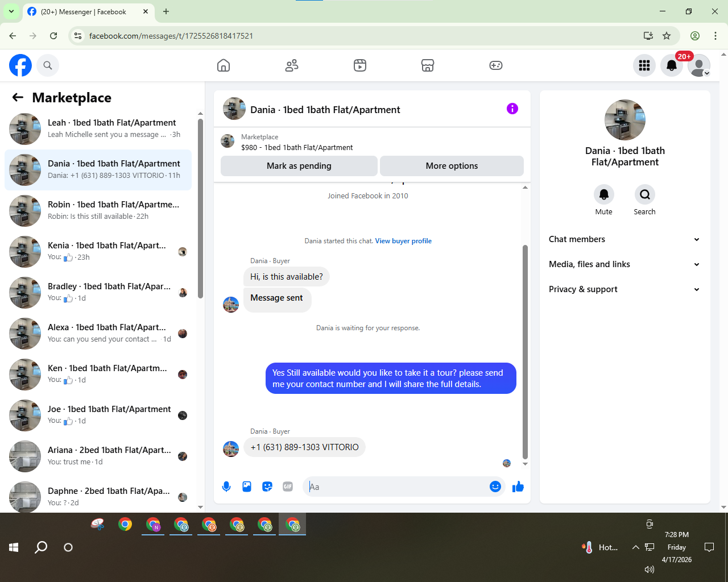Image resolution: width=728 pixels, height=582 pixels.
Task: Open Leah's 1bed 1bath conversation
Action: 98,129
